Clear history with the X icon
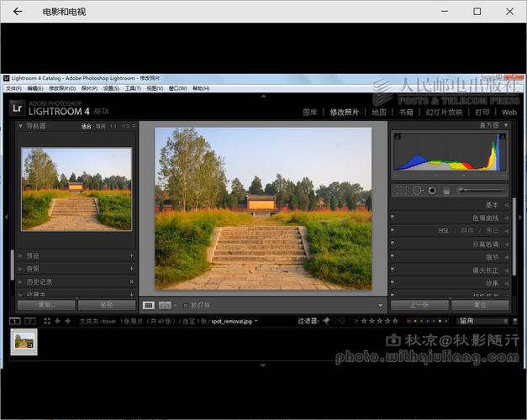Screen dimensions: 527x420 [x=131, y=281]
